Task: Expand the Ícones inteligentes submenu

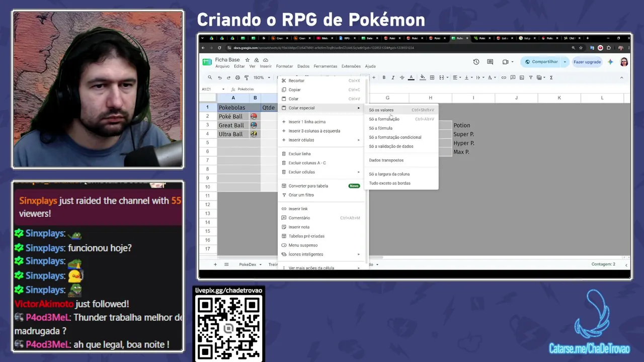Action: coord(320,254)
